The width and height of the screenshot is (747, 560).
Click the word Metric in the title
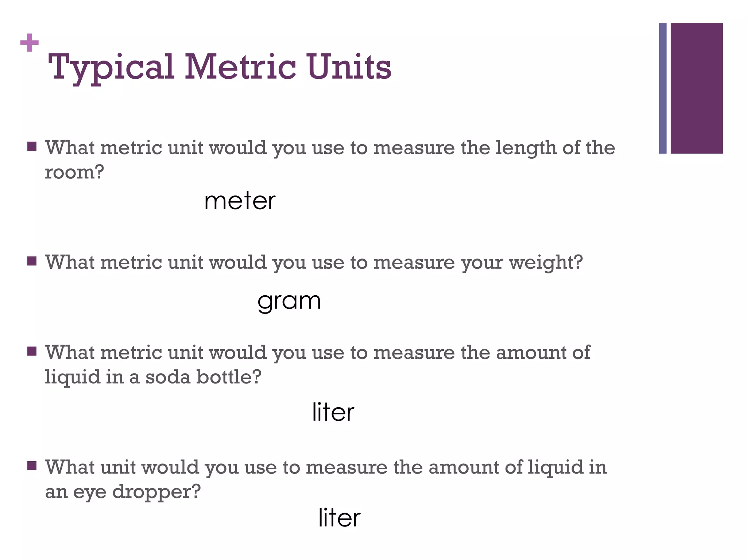pos(240,67)
